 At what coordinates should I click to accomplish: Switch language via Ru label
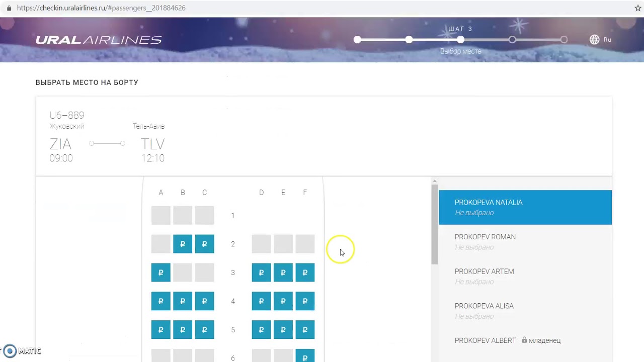click(607, 40)
